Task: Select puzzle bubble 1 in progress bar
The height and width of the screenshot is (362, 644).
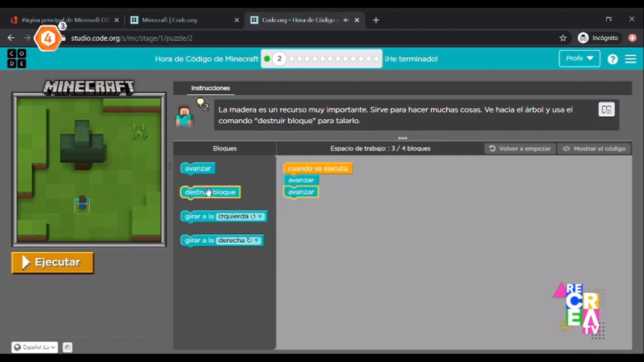Action: 267,58
